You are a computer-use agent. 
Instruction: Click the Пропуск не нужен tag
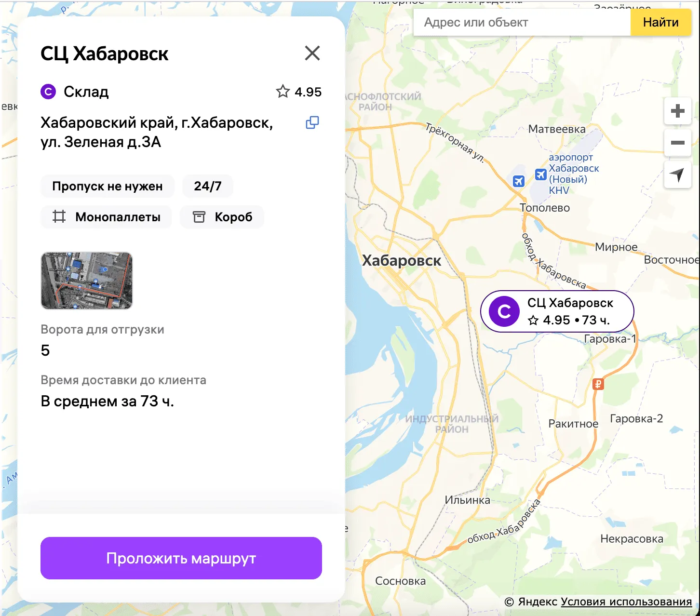(107, 186)
